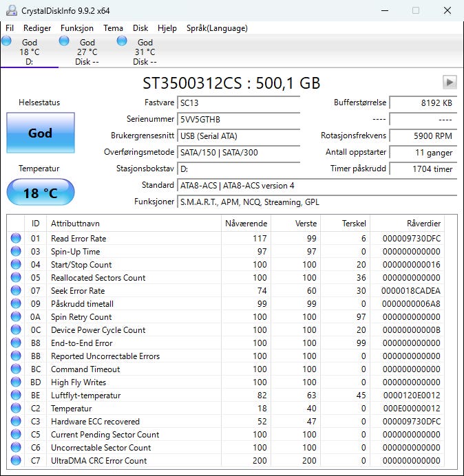Click the Terskel column header
The width and height of the screenshot is (464, 476).
click(345, 224)
